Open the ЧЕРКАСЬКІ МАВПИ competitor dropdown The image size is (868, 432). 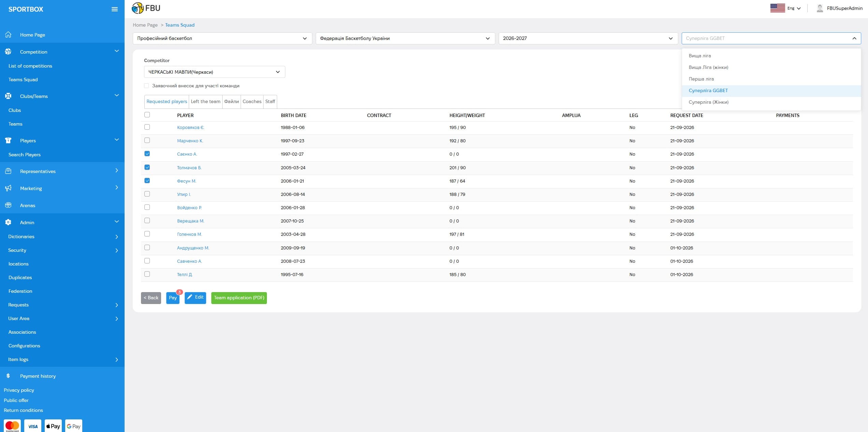pos(214,72)
